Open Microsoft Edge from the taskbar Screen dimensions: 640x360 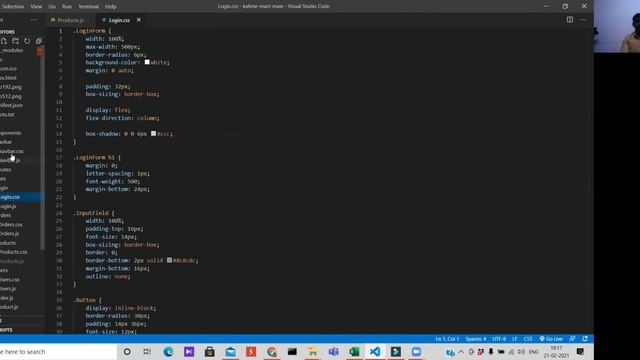pos(168,351)
